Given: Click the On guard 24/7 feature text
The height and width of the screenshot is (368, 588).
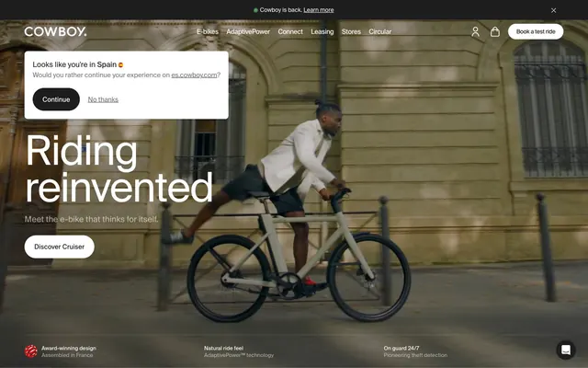Looking at the screenshot, I should [x=401, y=348].
